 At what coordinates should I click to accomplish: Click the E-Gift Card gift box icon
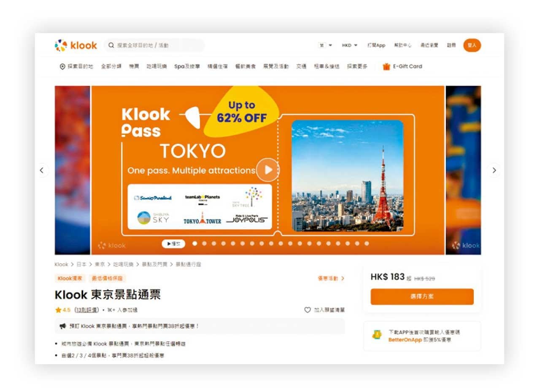coord(386,66)
